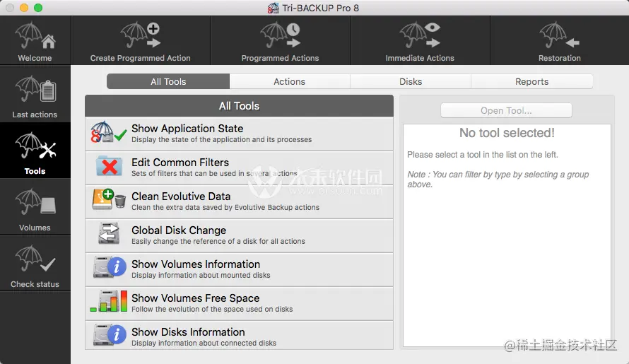Select the 'Clean Evolutive Data' title text
The image size is (629, 364).
tap(181, 196)
